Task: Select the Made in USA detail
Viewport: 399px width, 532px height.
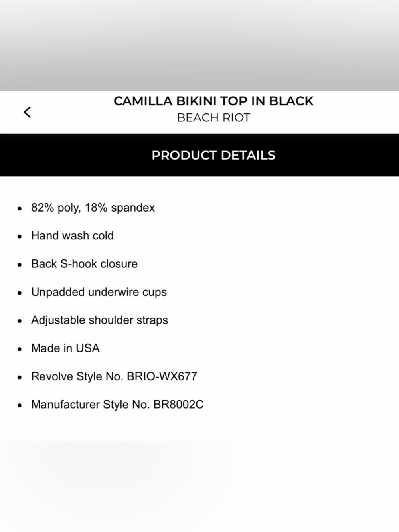Action: point(65,348)
